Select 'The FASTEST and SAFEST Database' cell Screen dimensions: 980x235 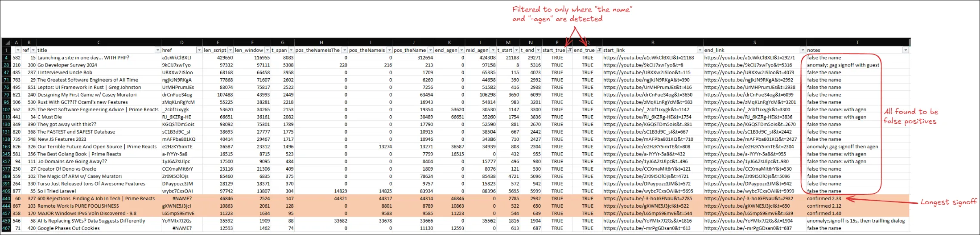[x=99, y=132]
